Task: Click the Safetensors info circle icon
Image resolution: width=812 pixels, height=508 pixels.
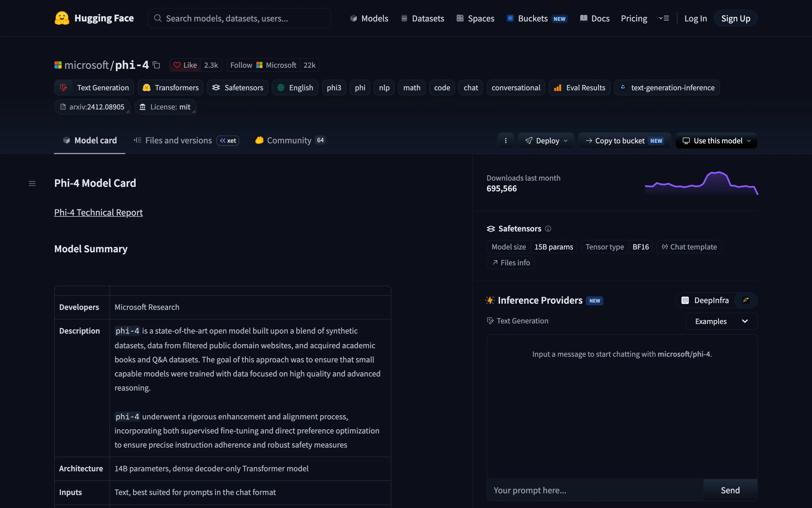Action: tap(548, 229)
